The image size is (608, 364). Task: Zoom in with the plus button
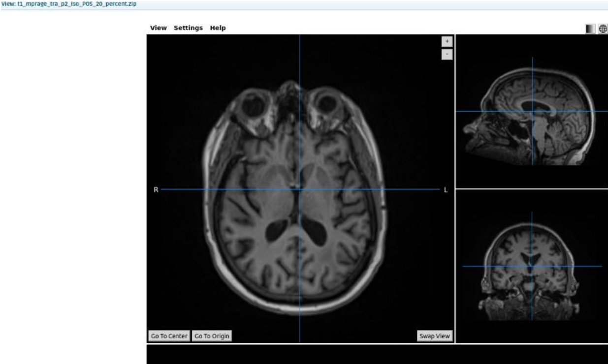(447, 42)
